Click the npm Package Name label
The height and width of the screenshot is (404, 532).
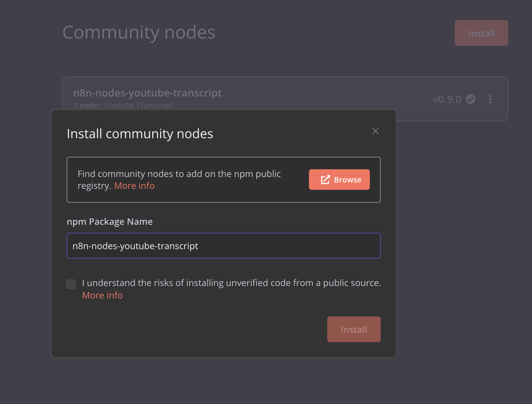(x=110, y=222)
